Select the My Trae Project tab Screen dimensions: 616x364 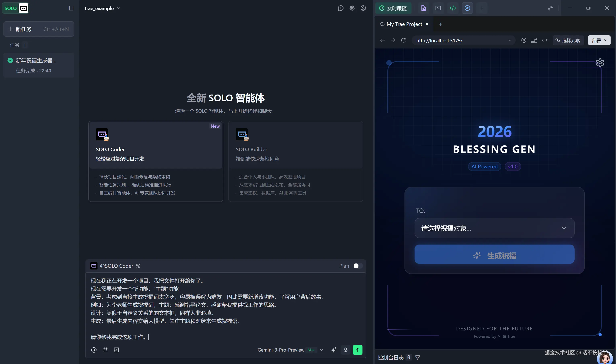coord(404,24)
